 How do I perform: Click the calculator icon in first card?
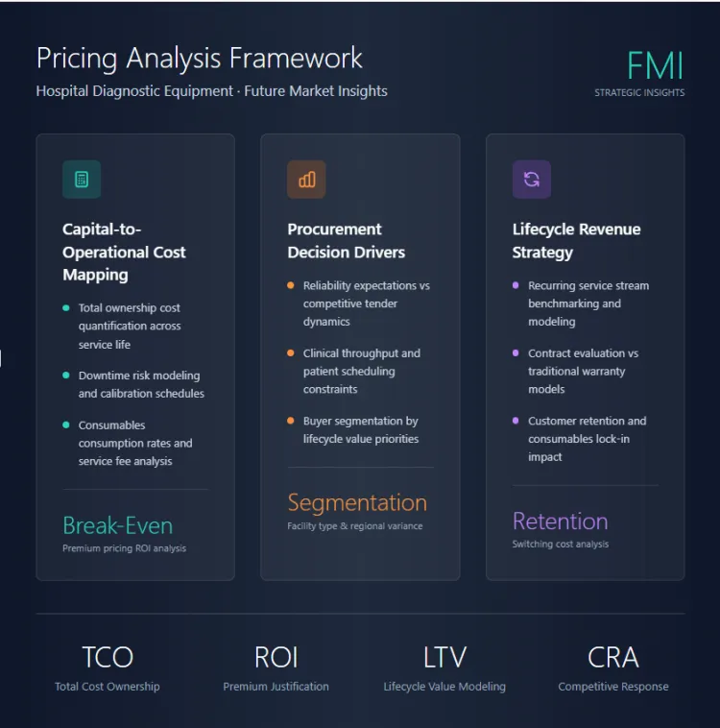[x=82, y=180]
